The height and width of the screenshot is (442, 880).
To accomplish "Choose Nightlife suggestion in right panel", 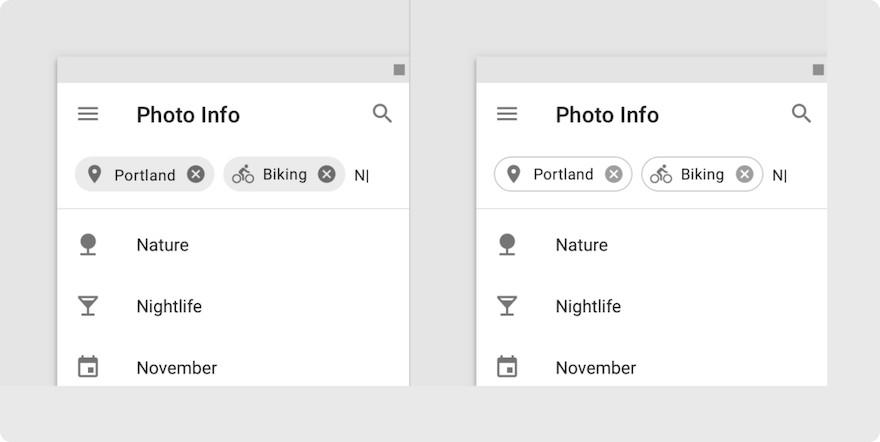I will [x=652, y=306].
